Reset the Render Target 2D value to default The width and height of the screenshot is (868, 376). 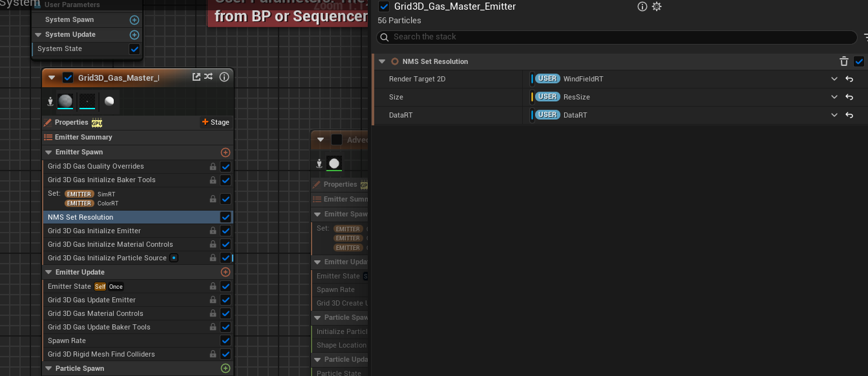click(849, 79)
